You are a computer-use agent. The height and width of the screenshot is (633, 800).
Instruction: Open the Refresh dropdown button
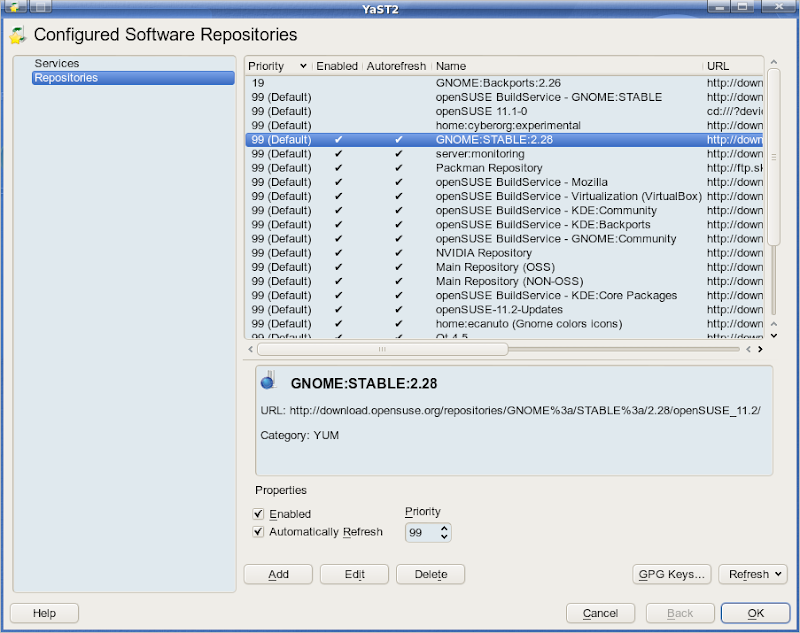tap(753, 574)
